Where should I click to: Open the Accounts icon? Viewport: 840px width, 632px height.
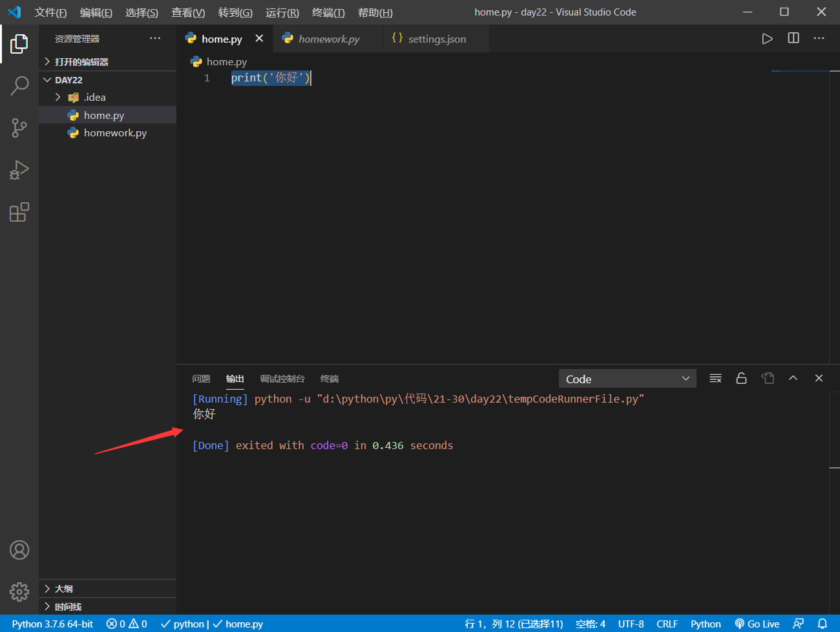pyautogui.click(x=19, y=549)
